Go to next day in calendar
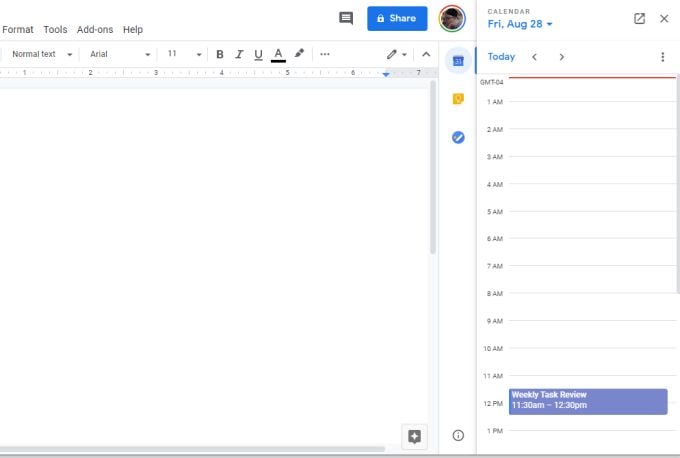Viewport: 680px width, 458px height. click(562, 57)
